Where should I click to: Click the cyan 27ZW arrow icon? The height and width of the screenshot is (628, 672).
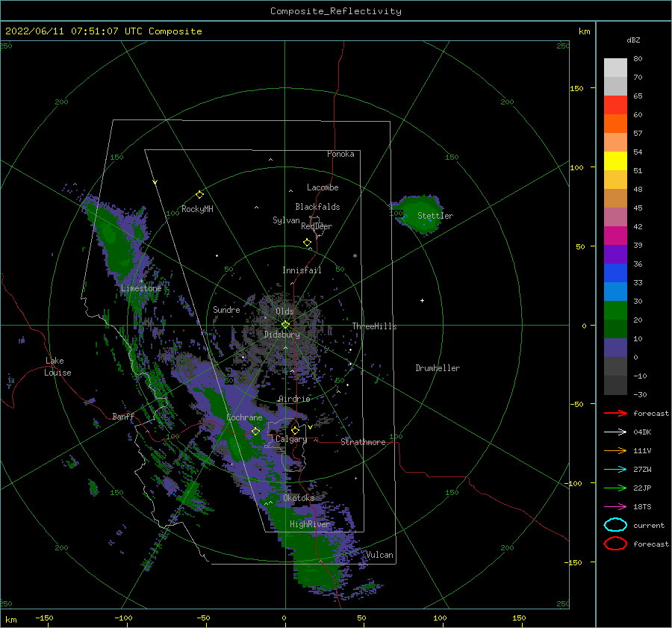tap(615, 470)
